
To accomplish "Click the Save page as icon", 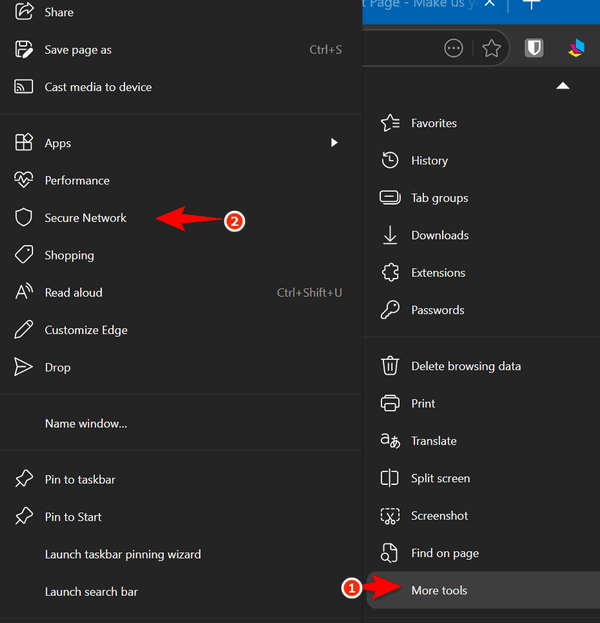I will coord(24,50).
